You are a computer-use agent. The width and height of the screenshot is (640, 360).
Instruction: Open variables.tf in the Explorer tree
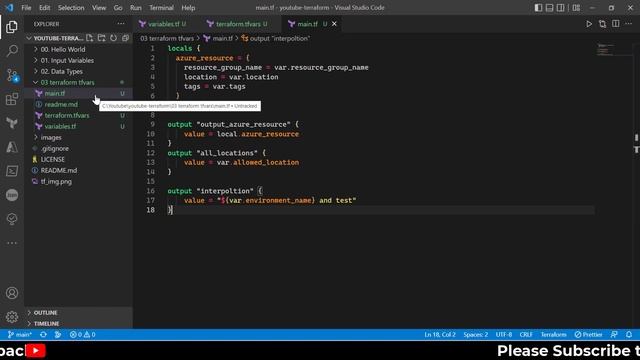(79, 127)
